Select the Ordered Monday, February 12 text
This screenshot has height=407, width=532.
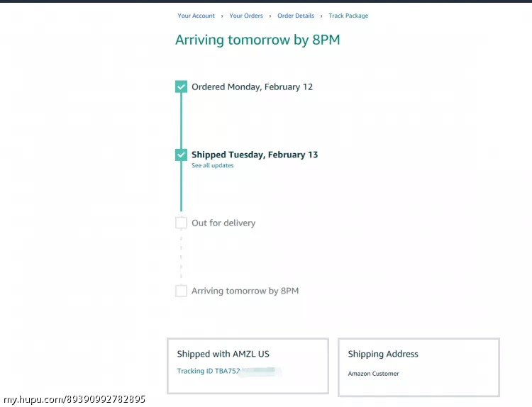252,87
